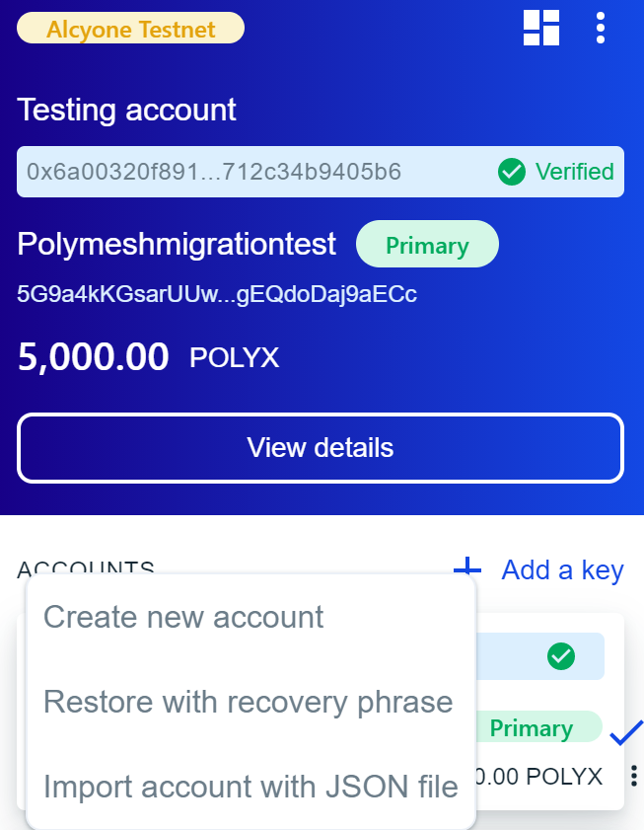
Task: Open the top-right three-dot options menu
Action: click(x=601, y=28)
